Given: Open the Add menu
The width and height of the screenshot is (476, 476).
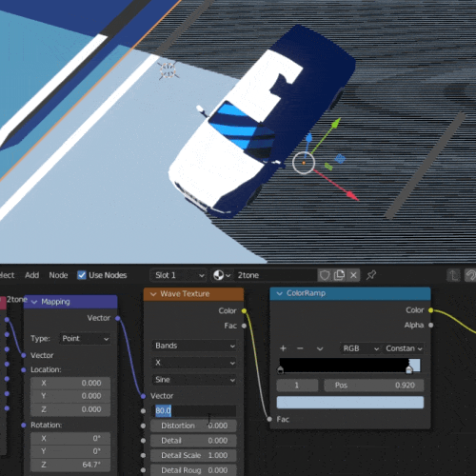Looking at the screenshot, I should pos(32,275).
